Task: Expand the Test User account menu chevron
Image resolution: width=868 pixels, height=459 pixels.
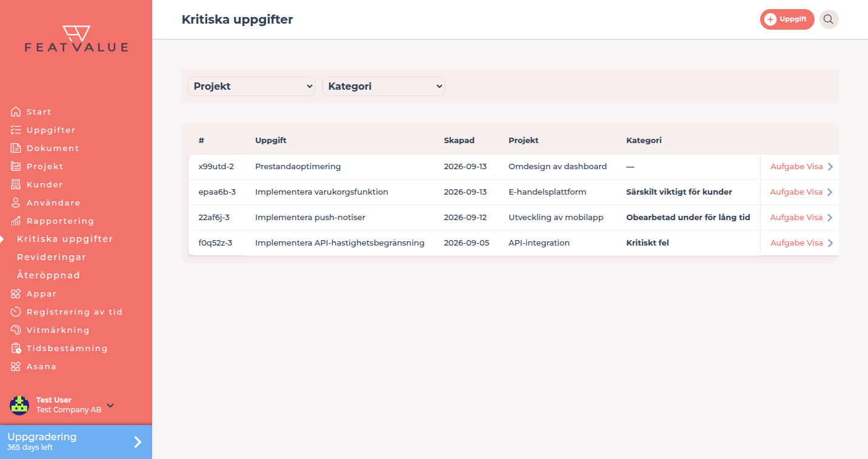Action: tap(110, 406)
